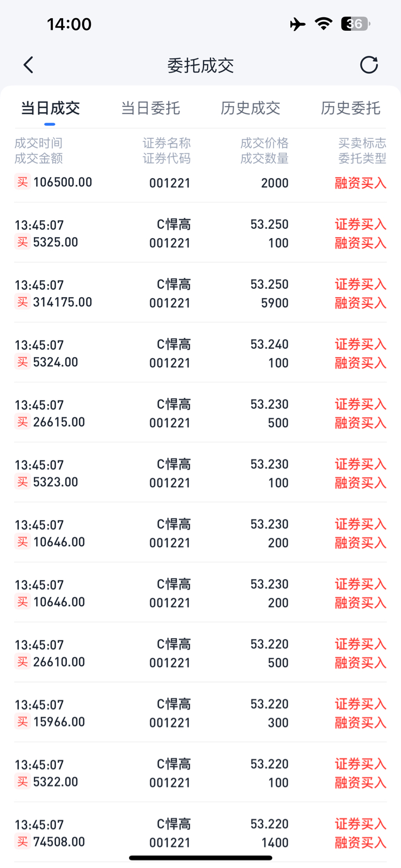This screenshot has width=401, height=868.
Task: Refresh the trade list with reload icon
Action: [369, 65]
